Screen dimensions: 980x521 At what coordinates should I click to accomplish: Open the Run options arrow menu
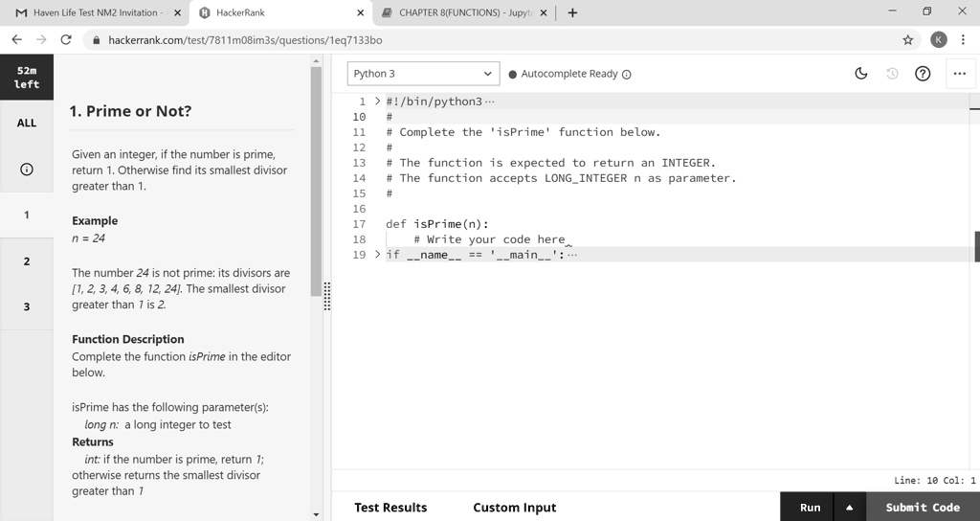[849, 508]
